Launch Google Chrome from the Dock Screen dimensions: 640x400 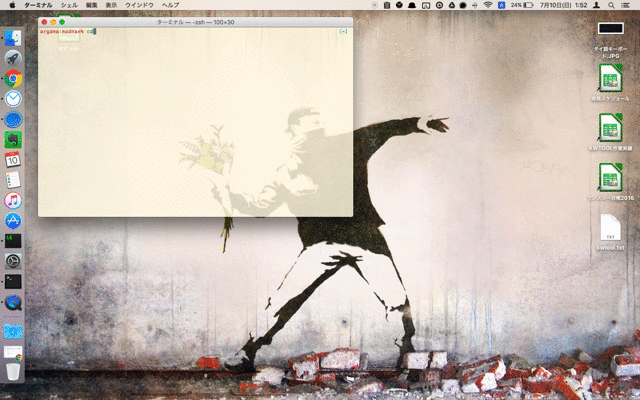13,78
